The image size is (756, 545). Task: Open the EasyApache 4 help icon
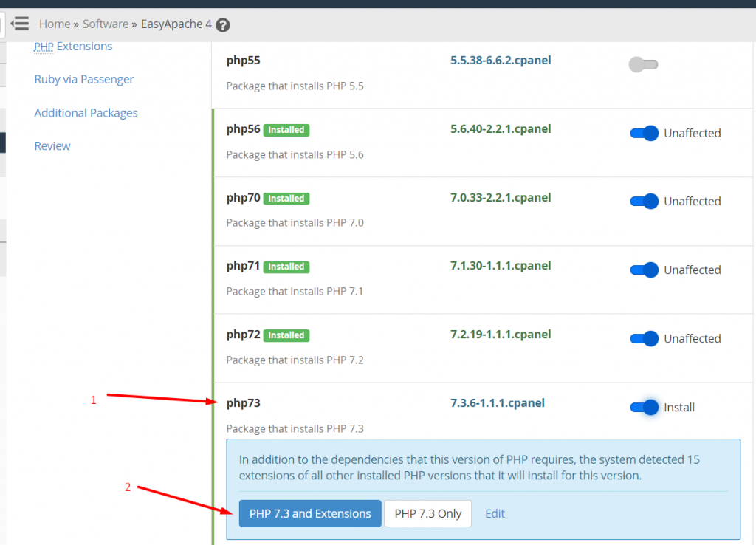(222, 24)
